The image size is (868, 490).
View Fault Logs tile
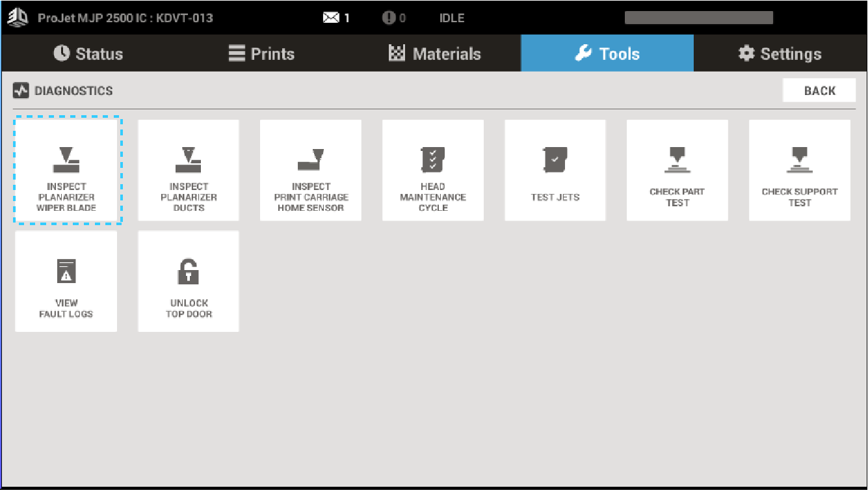click(x=66, y=281)
